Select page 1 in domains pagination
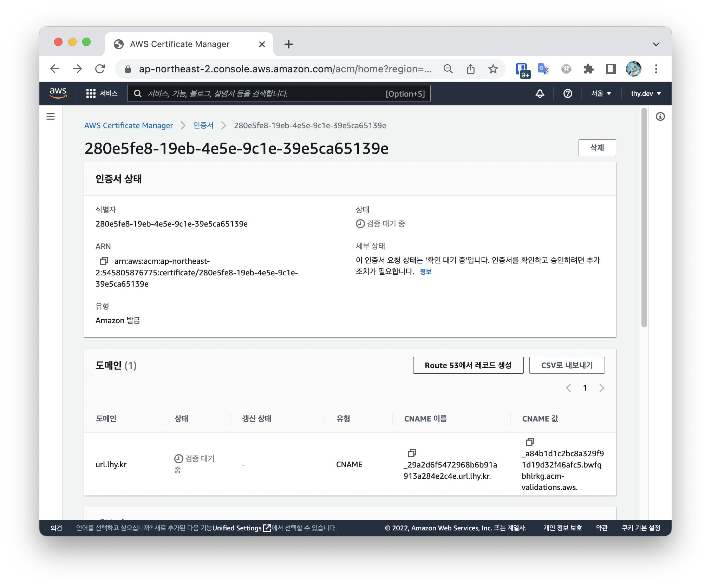The image size is (711, 588). click(585, 388)
